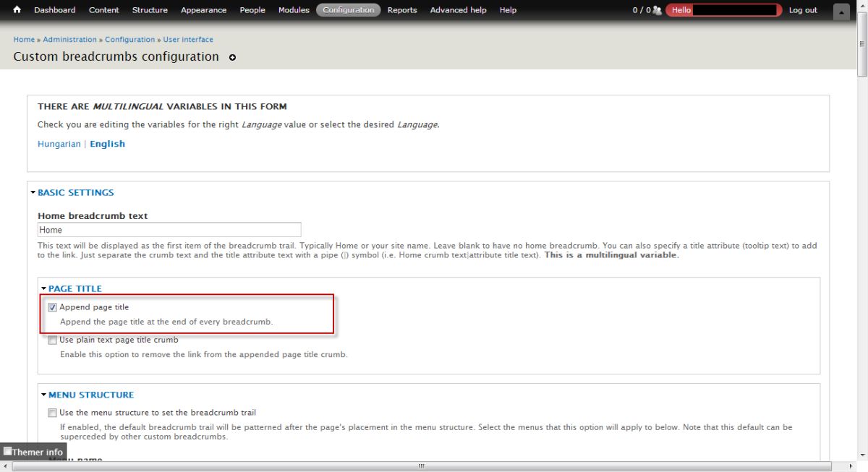868x472 pixels.
Task: Open the Appearance menu
Action: coord(203,10)
